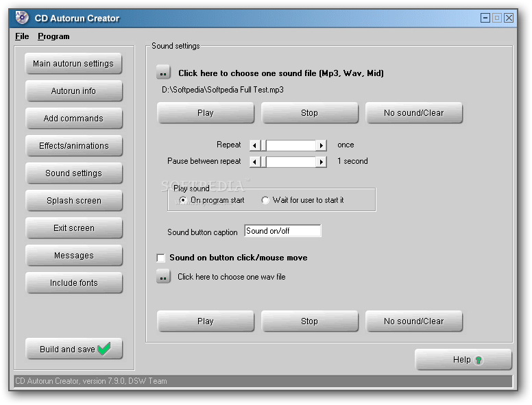Close the CD Autorun Creator window
532x405 pixels.
[x=509, y=18]
